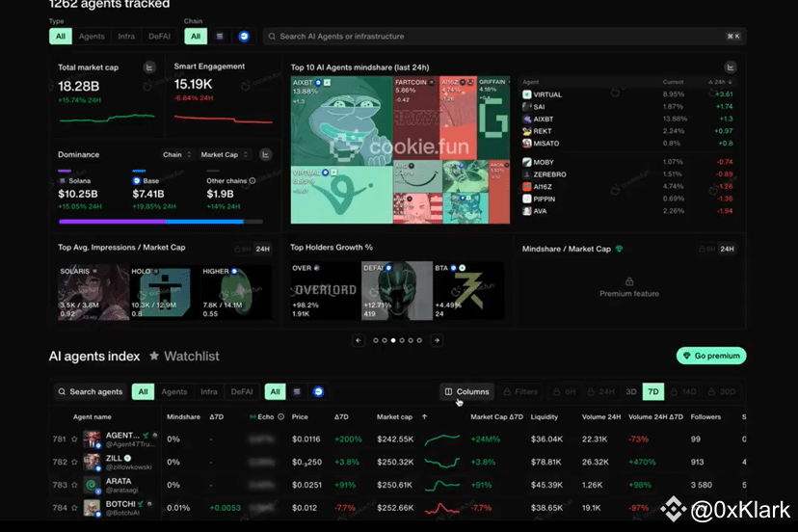The height and width of the screenshot is (532, 798).
Task: Open the DEFAI holders growth card
Action: click(x=397, y=291)
